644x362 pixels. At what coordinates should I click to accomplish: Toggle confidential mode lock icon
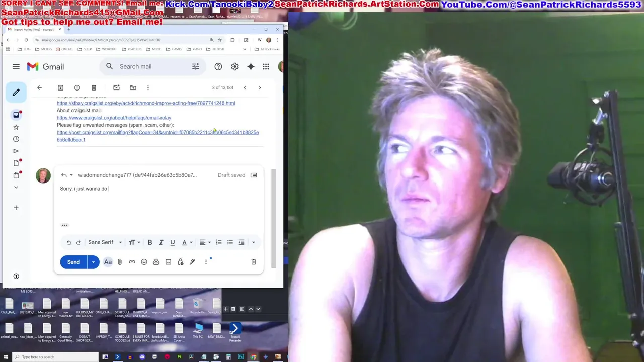[181, 262]
